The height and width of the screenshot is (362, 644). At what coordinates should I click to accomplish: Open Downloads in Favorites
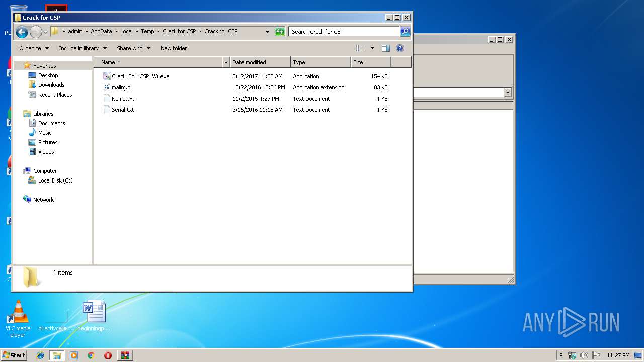51,85
